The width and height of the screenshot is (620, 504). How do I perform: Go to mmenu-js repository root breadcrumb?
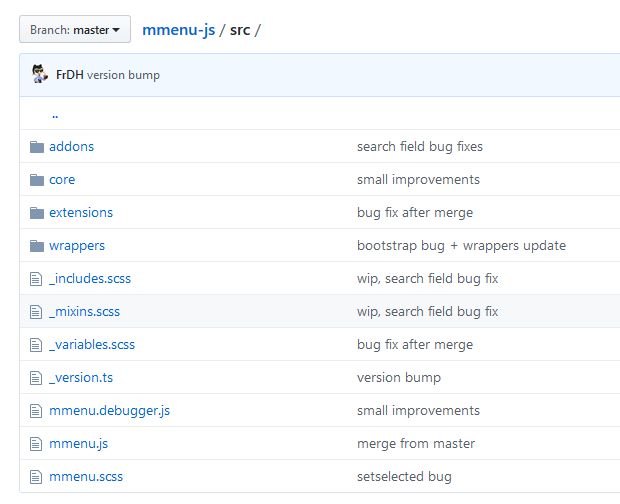(x=178, y=30)
